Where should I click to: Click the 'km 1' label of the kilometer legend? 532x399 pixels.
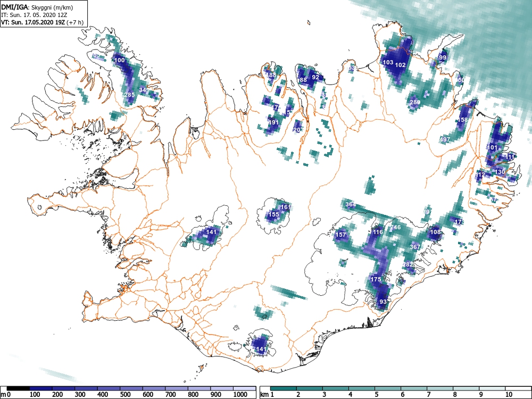click(x=267, y=395)
